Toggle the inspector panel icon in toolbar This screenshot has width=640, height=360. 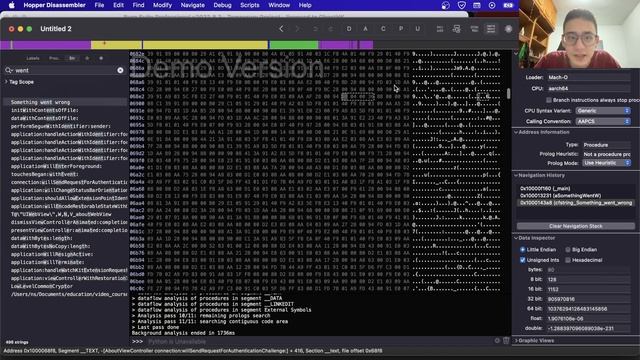click(509, 29)
